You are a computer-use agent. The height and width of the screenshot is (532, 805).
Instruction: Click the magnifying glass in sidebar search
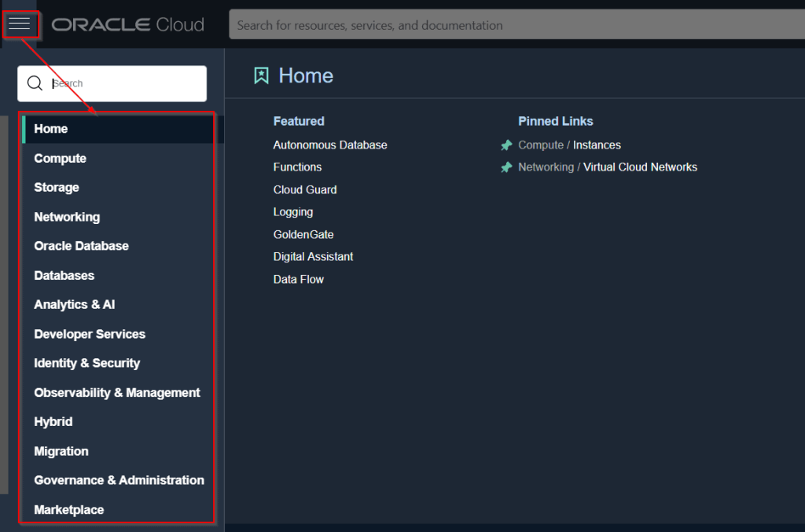pyautogui.click(x=35, y=83)
